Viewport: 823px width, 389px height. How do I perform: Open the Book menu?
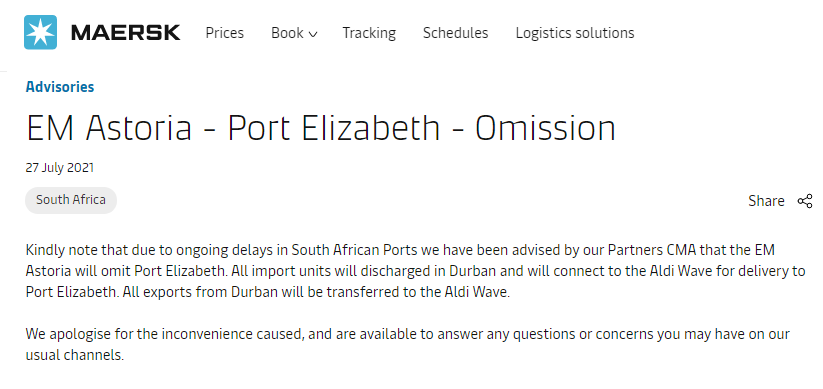point(294,33)
